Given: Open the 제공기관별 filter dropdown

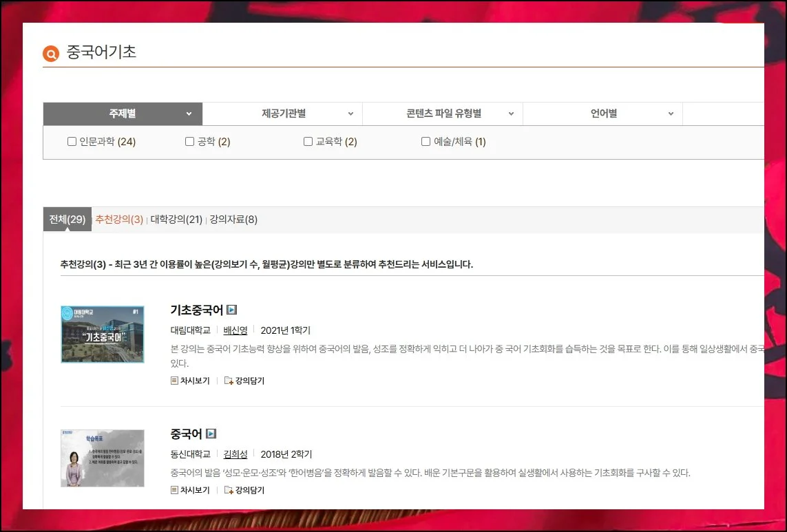Looking at the screenshot, I should click(282, 114).
